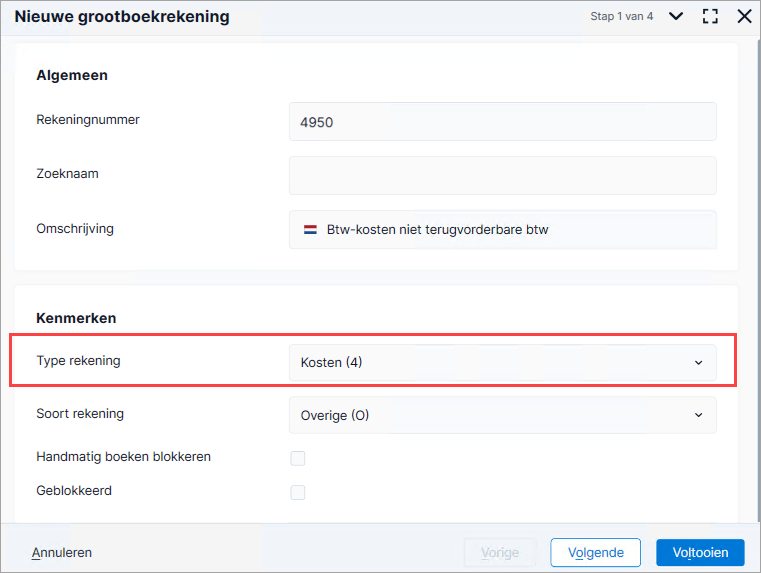Click the Vorige button
This screenshot has width=761, height=573.
point(500,553)
